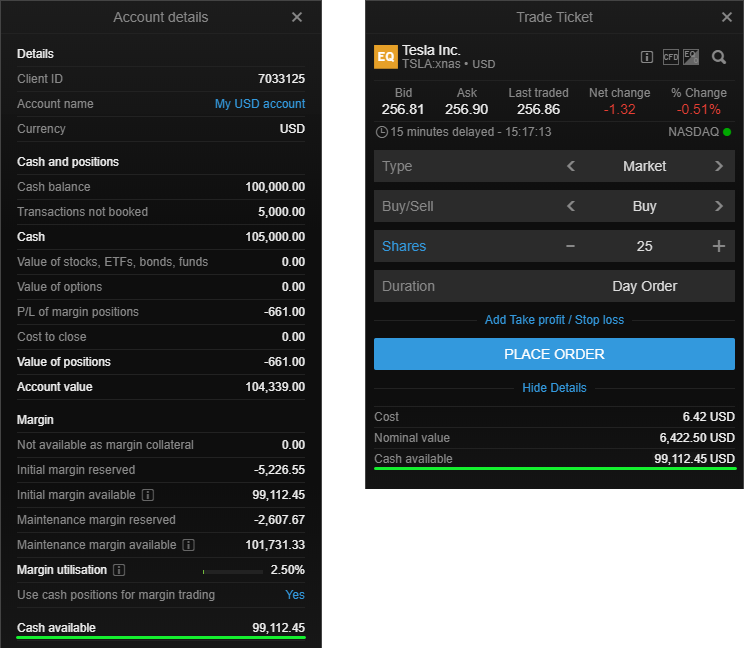Click the orange EQ instrument badge
This screenshot has height=648, width=746.
click(x=385, y=57)
